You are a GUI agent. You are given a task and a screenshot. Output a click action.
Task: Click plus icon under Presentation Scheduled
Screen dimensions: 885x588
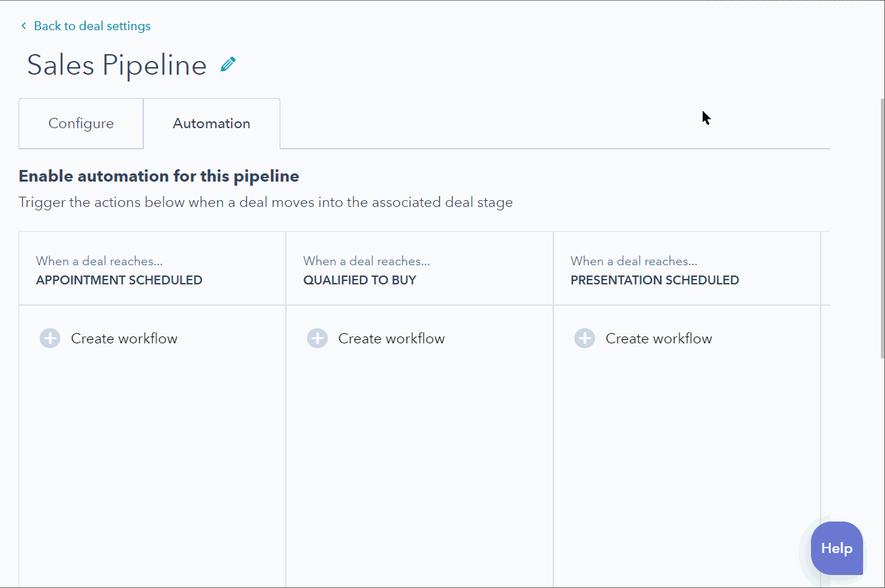coord(585,339)
